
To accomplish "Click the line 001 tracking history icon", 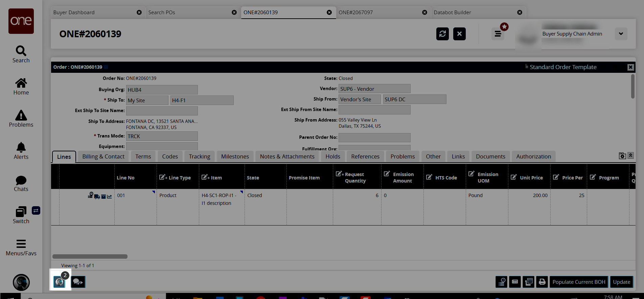I will click(91, 195).
